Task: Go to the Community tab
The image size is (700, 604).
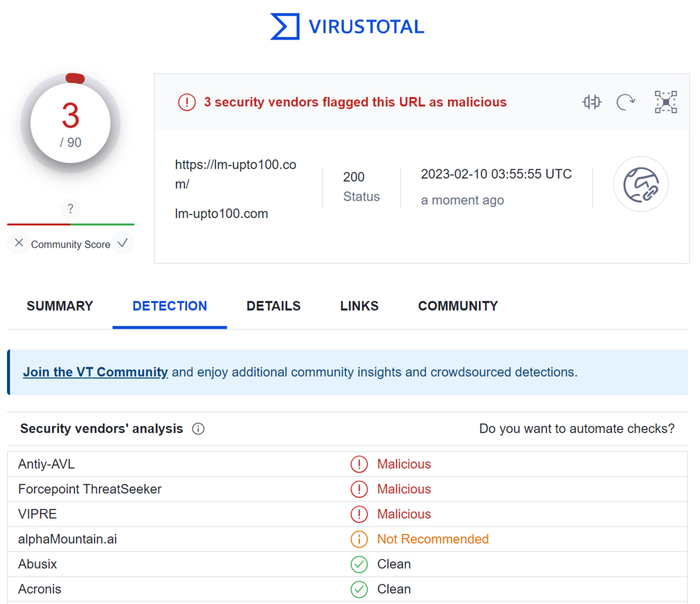Action: (458, 306)
